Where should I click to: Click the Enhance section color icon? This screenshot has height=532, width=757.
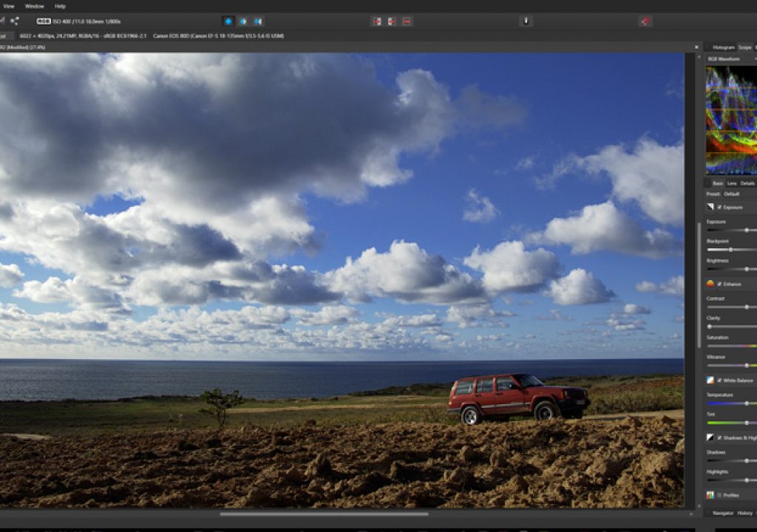pyautogui.click(x=710, y=284)
